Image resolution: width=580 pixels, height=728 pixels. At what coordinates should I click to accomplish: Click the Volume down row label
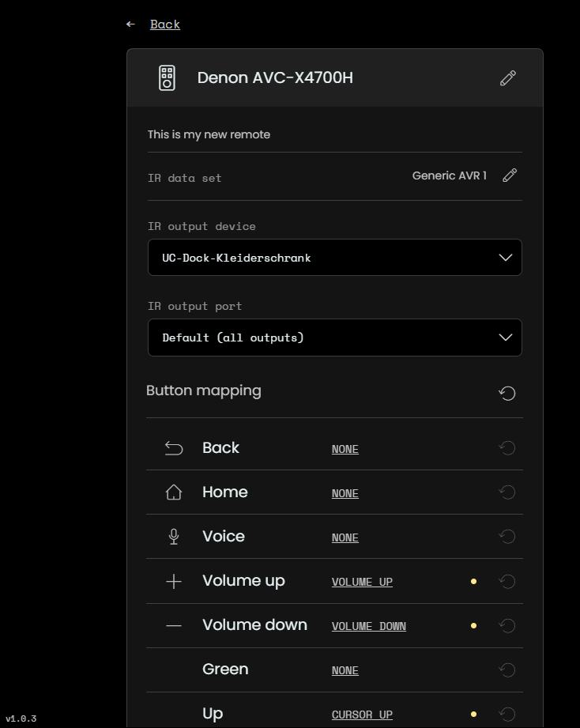(x=254, y=625)
